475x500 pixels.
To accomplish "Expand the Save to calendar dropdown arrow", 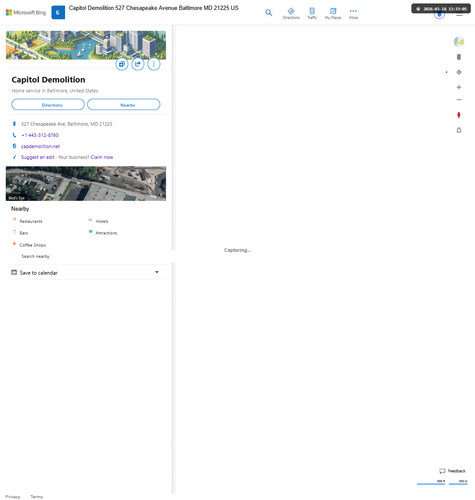I will [157, 272].
